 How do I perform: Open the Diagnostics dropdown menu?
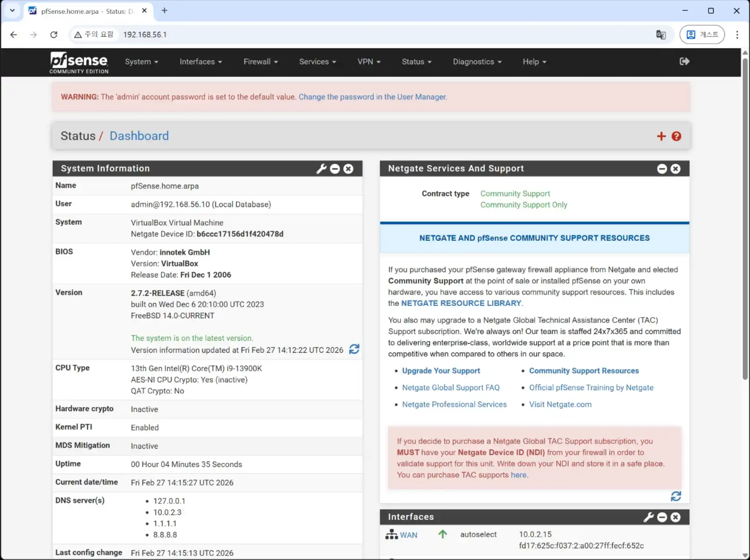click(x=477, y=62)
